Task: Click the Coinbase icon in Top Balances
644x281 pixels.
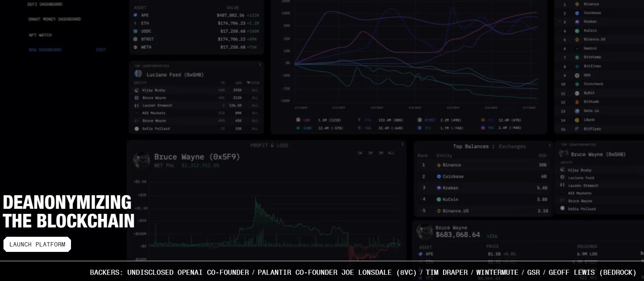Action: pyautogui.click(x=439, y=176)
